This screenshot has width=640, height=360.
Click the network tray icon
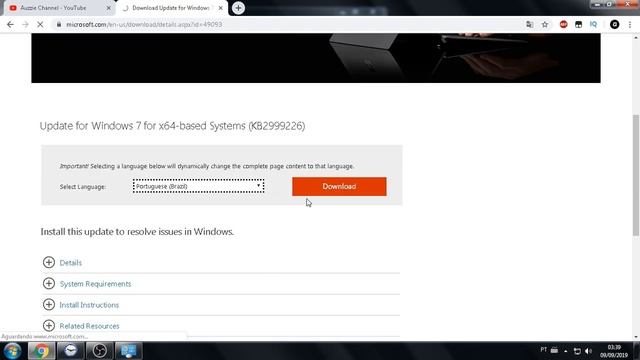[x=577, y=351]
